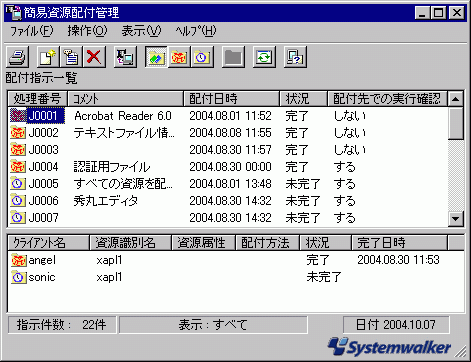Click the scroll up arrow of instruction list
This screenshot has width=471, height=362.
click(x=456, y=99)
